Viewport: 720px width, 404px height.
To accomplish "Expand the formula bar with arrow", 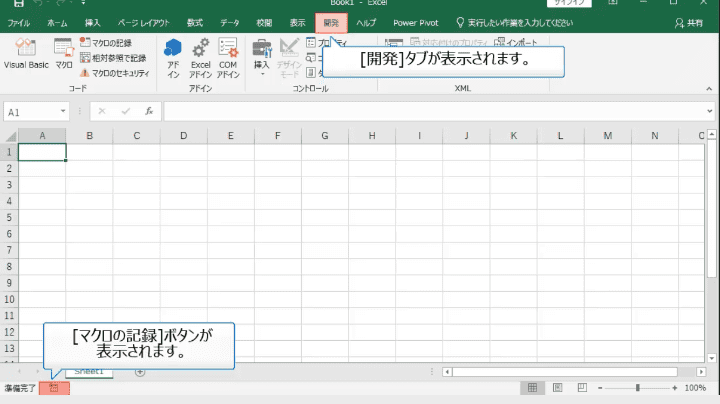I will tap(709, 111).
